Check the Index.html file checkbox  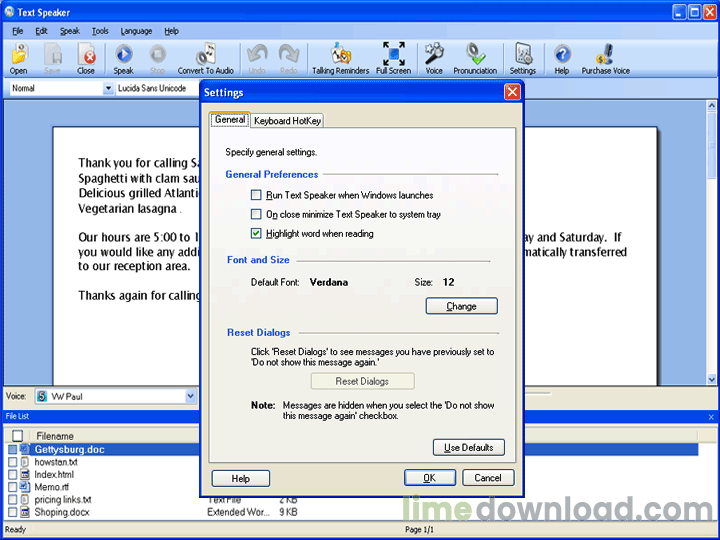pos(12,474)
